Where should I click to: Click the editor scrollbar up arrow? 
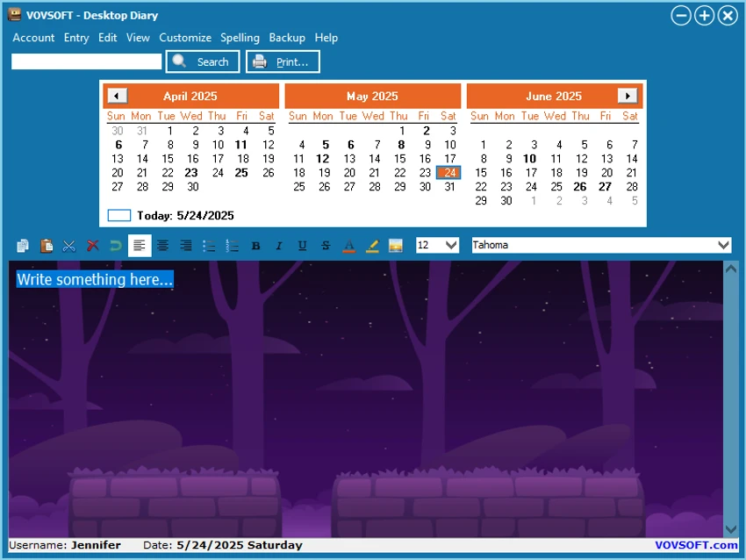click(x=731, y=269)
